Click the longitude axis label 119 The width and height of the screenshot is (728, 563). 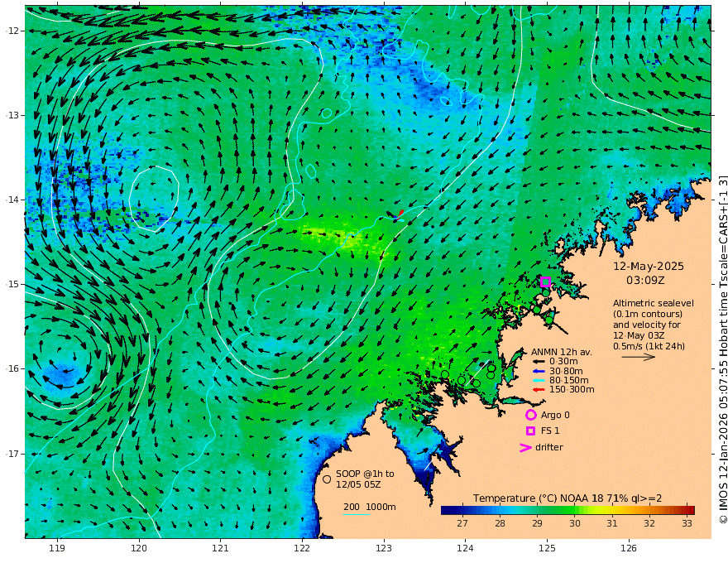(x=57, y=549)
